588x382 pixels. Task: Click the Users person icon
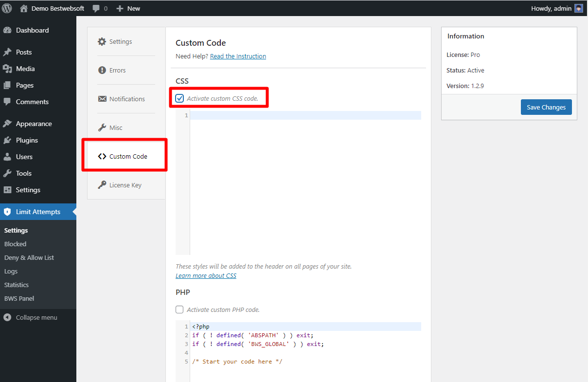(7, 157)
